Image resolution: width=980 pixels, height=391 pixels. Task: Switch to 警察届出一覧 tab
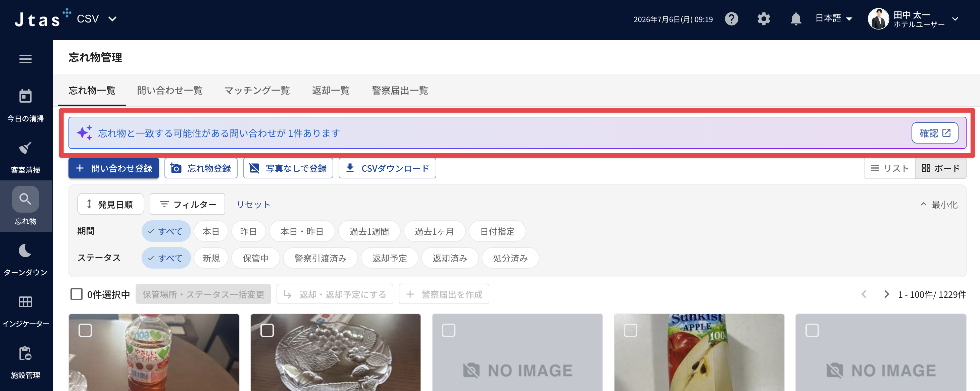(400, 91)
